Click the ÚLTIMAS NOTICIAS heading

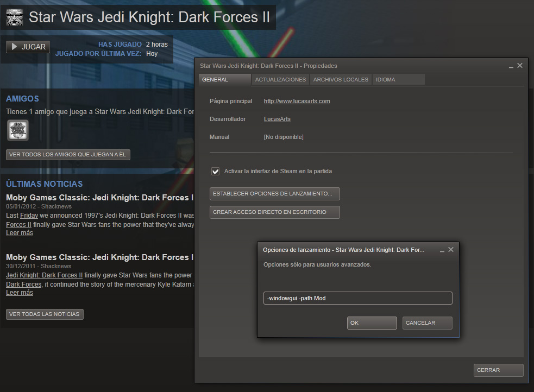(44, 184)
